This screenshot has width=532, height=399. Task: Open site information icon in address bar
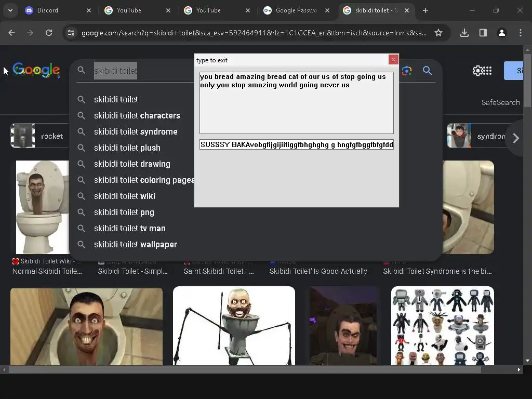click(x=71, y=33)
